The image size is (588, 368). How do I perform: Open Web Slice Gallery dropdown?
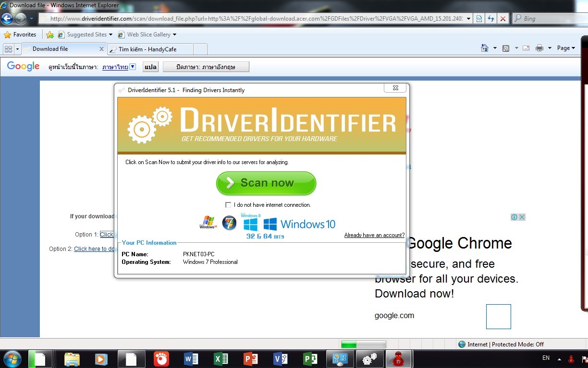pos(147,35)
